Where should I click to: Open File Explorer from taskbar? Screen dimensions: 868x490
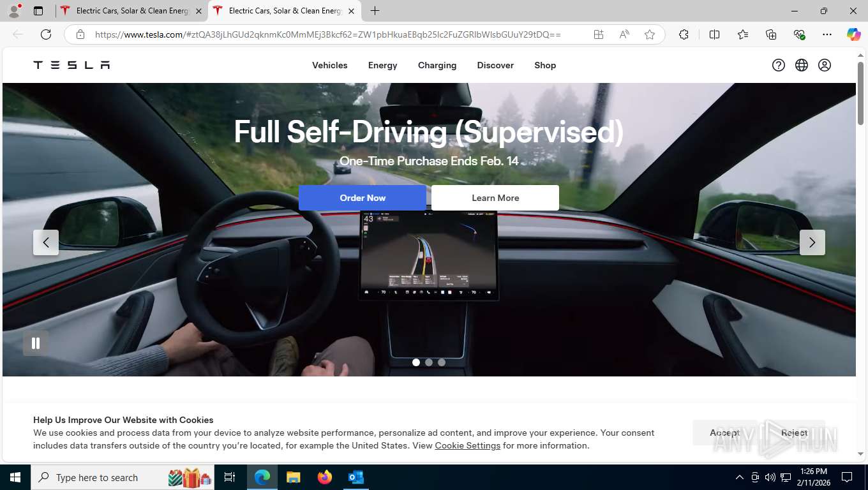click(x=293, y=477)
